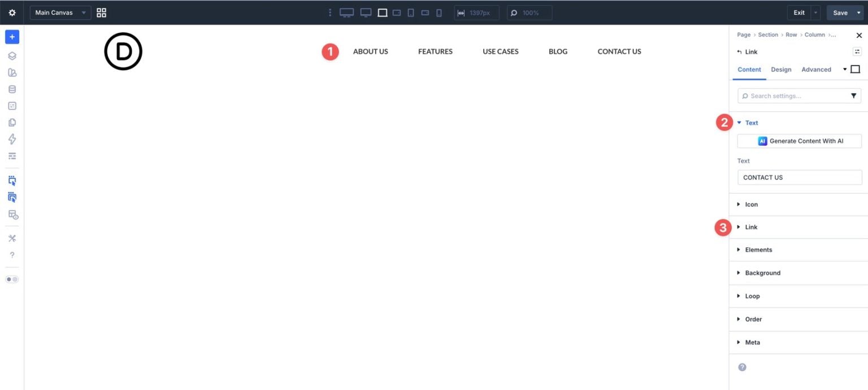
Task: Click the Save button
Action: pos(840,12)
